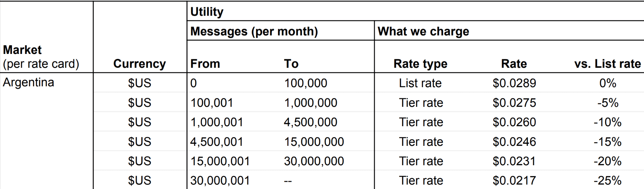Image resolution: width=644 pixels, height=189 pixels.
Task: Click the 4,500,001 From cell
Action: coord(217,142)
